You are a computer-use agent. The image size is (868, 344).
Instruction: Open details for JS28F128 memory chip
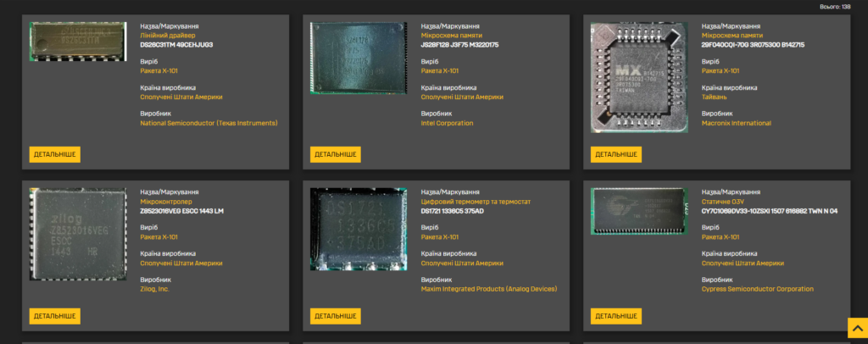coord(336,154)
